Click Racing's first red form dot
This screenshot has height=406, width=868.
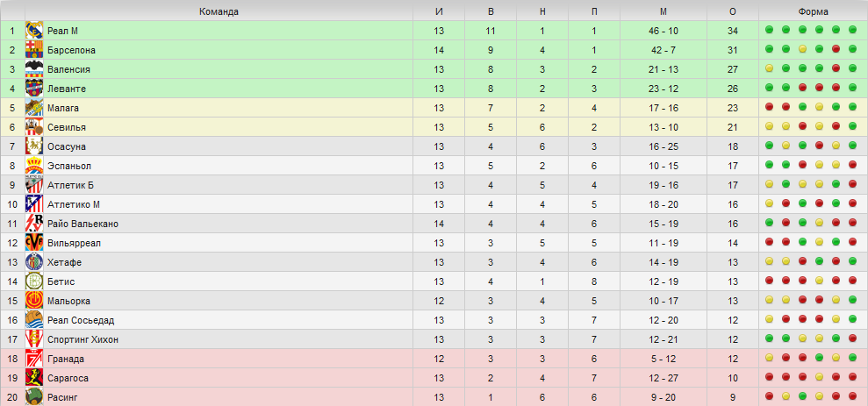(x=770, y=397)
